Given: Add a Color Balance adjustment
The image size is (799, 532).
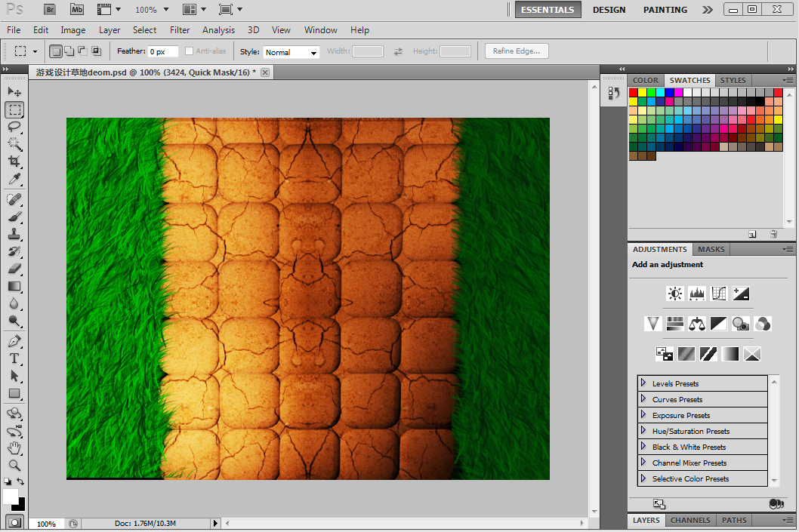Looking at the screenshot, I should pyautogui.click(x=696, y=324).
